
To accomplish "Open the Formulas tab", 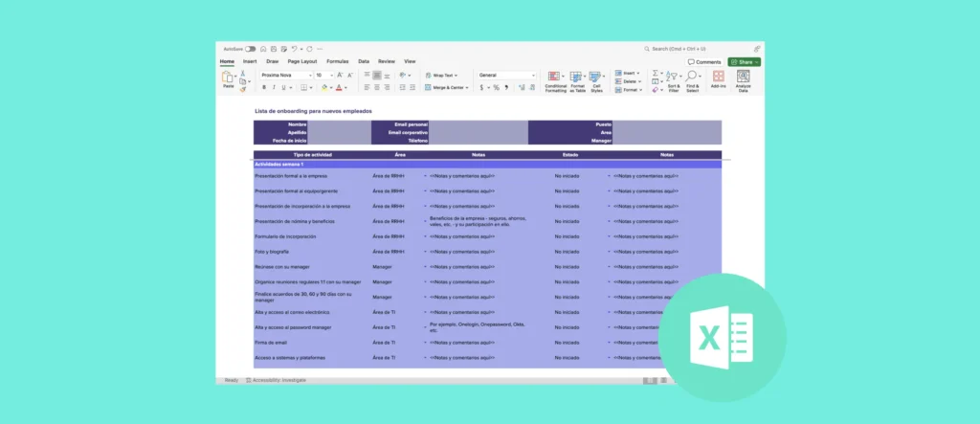I will 338,61.
